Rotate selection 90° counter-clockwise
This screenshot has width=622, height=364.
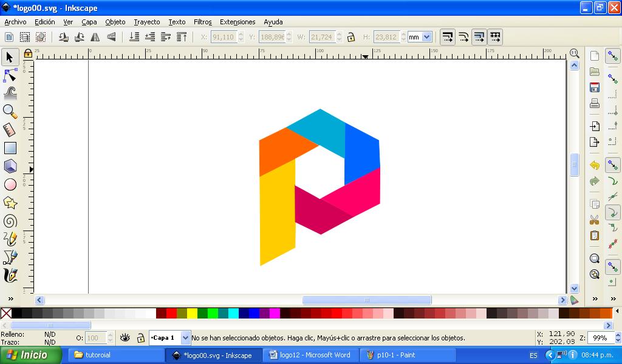pos(63,37)
